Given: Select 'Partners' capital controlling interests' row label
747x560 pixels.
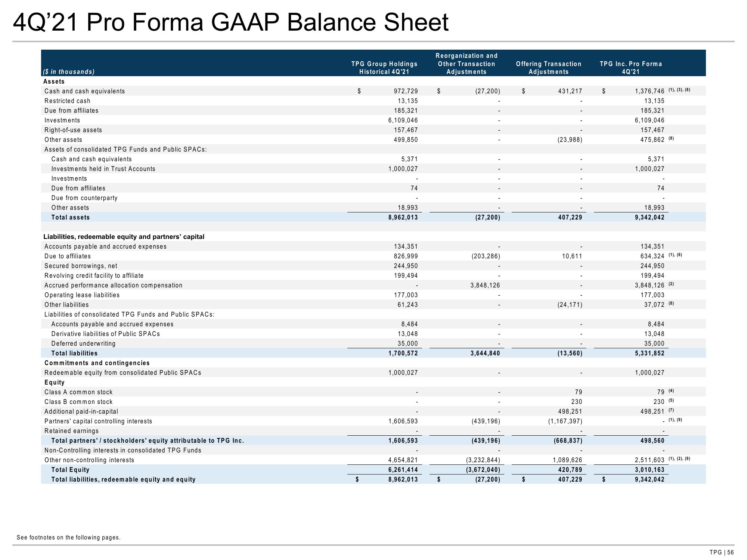Looking at the screenshot, I should click(x=98, y=421).
